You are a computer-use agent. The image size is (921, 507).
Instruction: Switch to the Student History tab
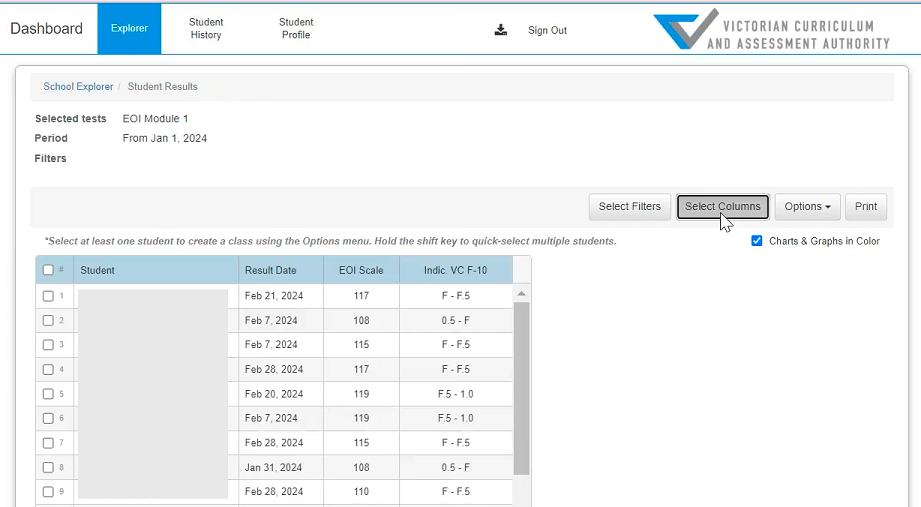pos(206,29)
